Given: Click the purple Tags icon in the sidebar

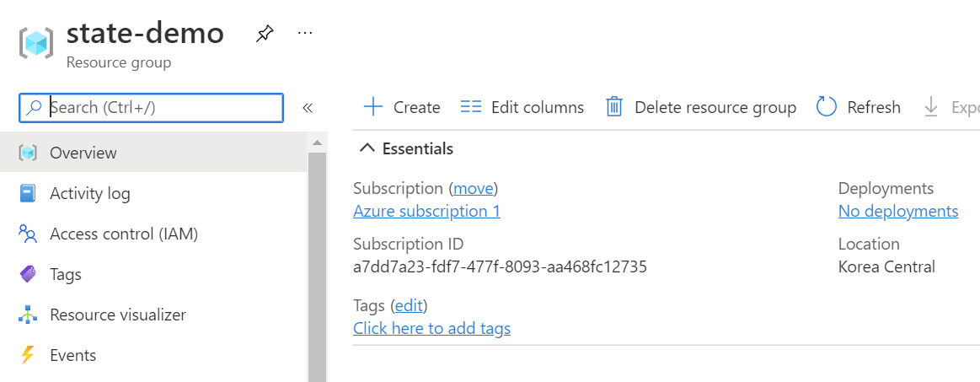Looking at the screenshot, I should click(x=28, y=274).
